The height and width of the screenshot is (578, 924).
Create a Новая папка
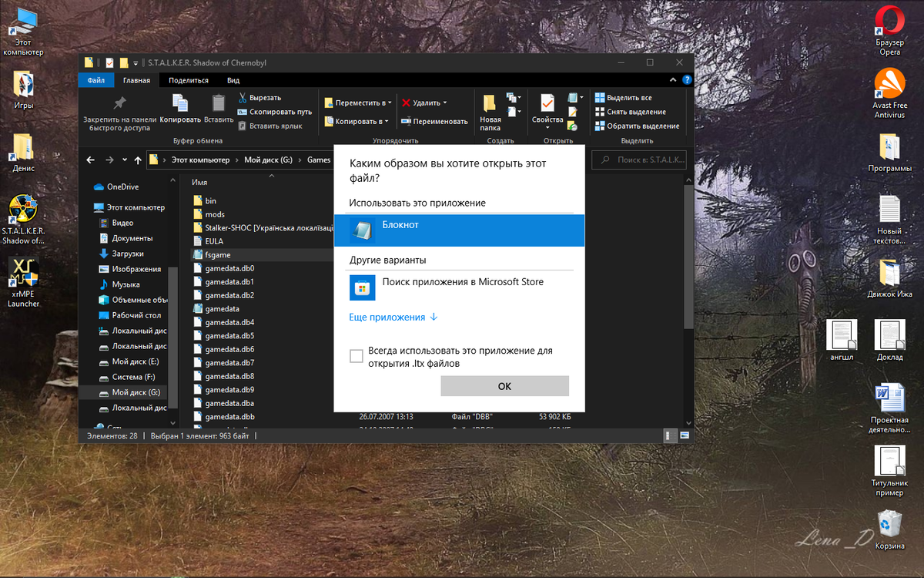tap(490, 113)
